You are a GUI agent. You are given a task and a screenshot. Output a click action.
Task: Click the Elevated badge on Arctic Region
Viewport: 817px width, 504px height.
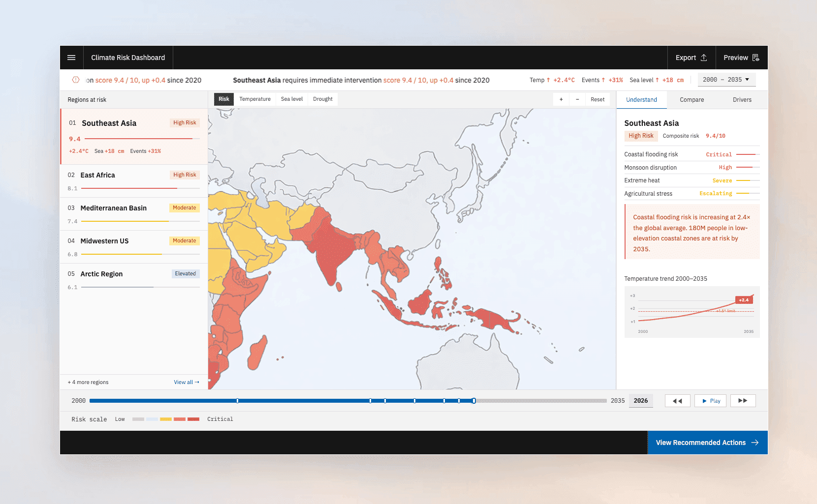point(186,274)
